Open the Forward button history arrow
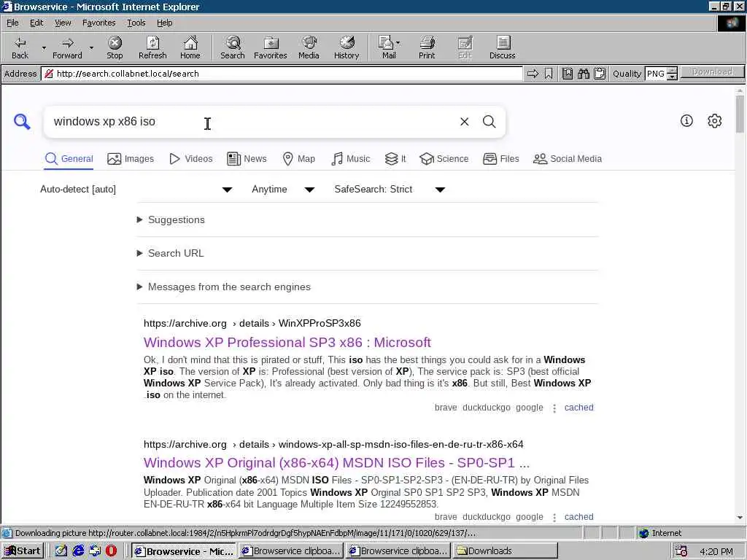747x560 pixels. (91, 47)
